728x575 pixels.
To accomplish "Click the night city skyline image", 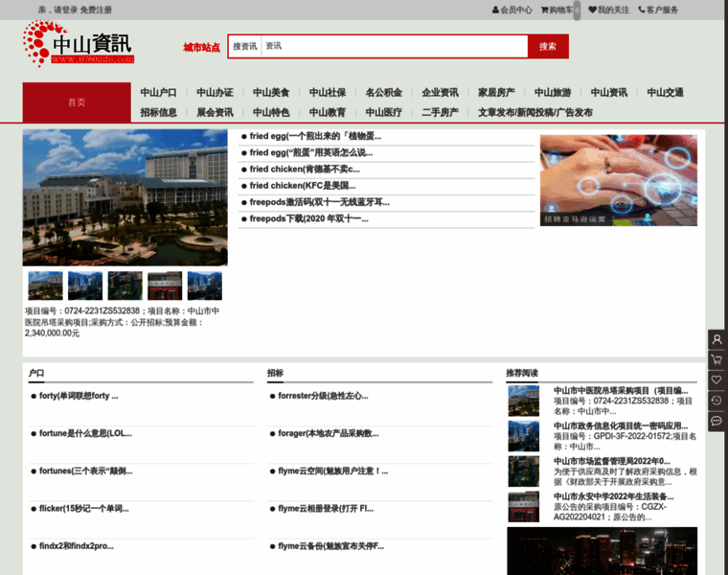I will coord(603,551).
